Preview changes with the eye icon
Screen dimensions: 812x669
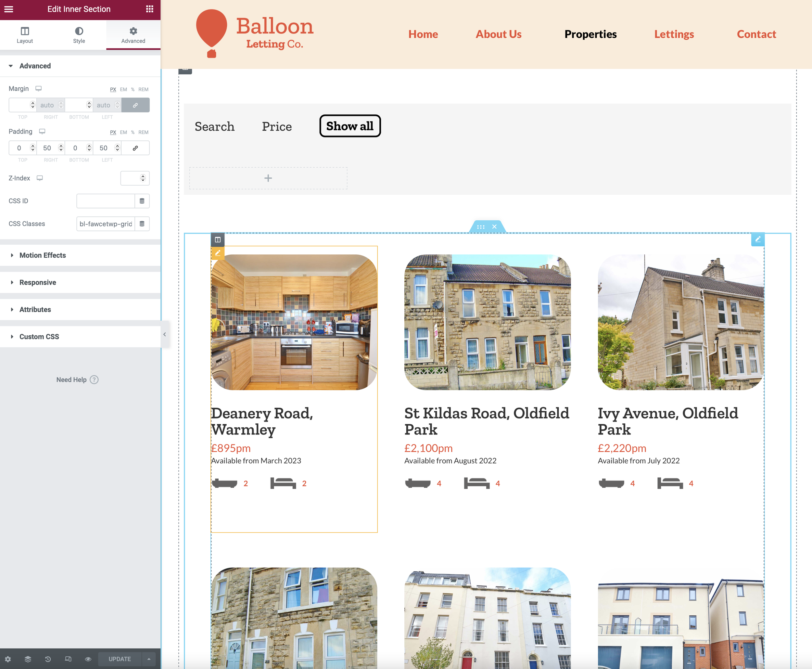pyautogui.click(x=88, y=659)
